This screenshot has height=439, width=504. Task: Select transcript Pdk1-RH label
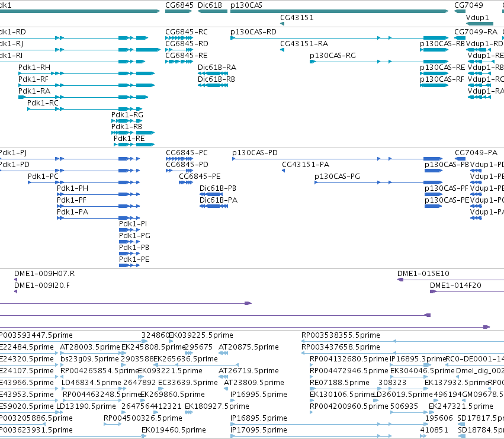(34, 68)
